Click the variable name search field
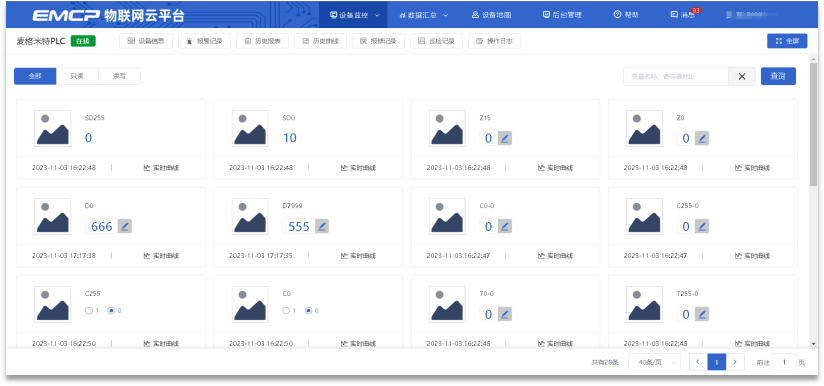Screen dimensions: 824x386 [676, 76]
